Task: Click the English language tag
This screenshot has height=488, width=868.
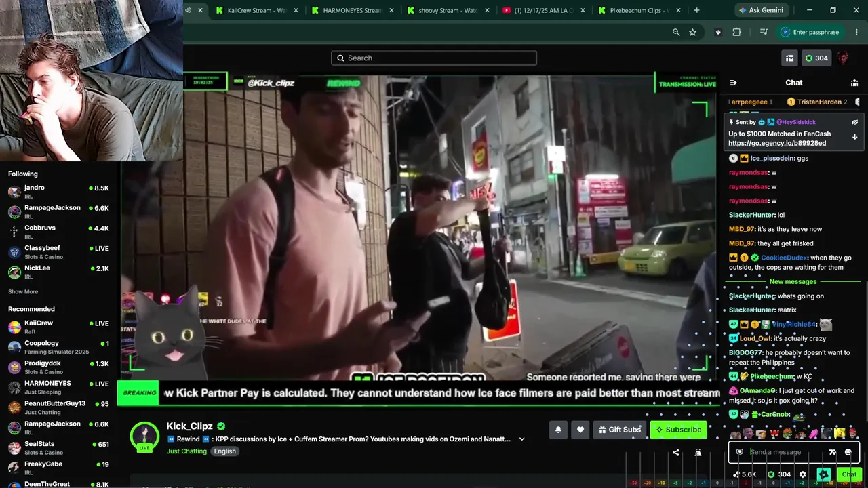Action: (225, 451)
